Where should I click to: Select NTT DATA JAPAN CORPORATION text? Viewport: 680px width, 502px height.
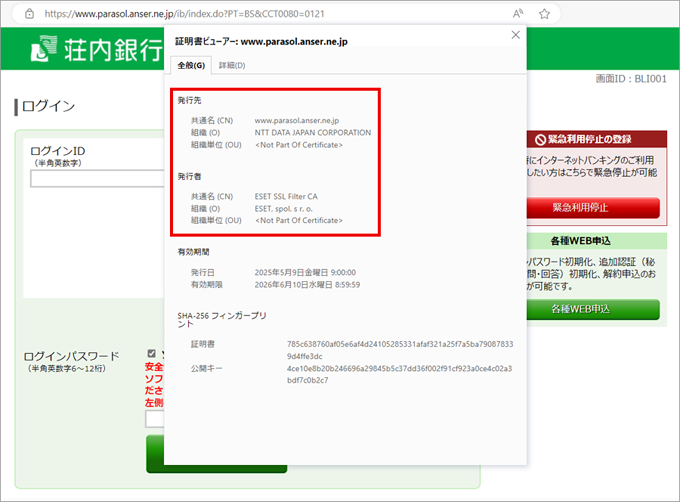point(313,133)
